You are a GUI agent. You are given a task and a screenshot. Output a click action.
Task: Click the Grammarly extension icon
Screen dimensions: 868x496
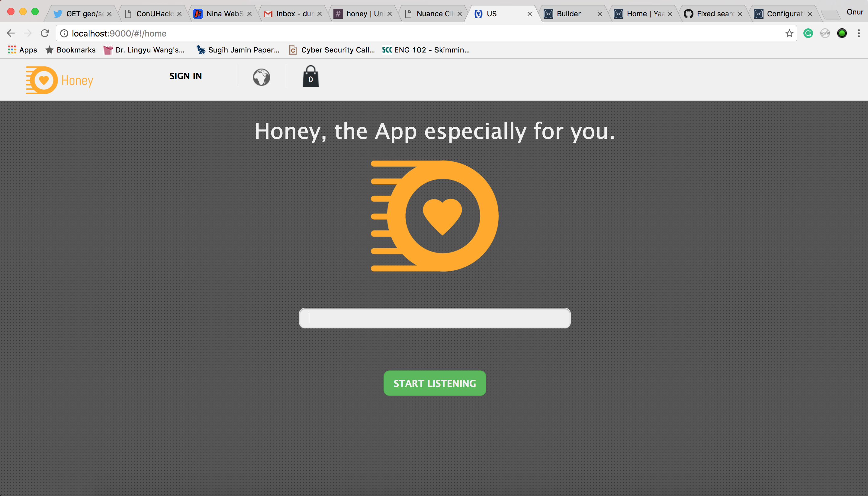tap(808, 33)
